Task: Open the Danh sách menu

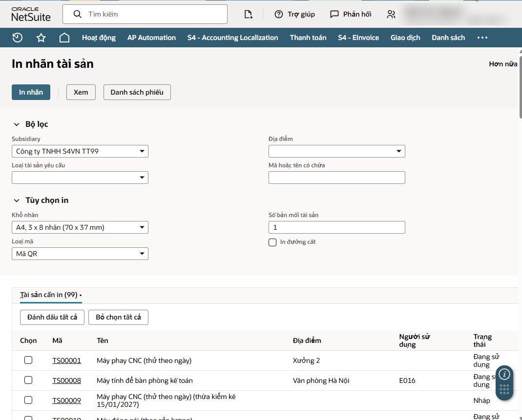Action: click(448, 38)
